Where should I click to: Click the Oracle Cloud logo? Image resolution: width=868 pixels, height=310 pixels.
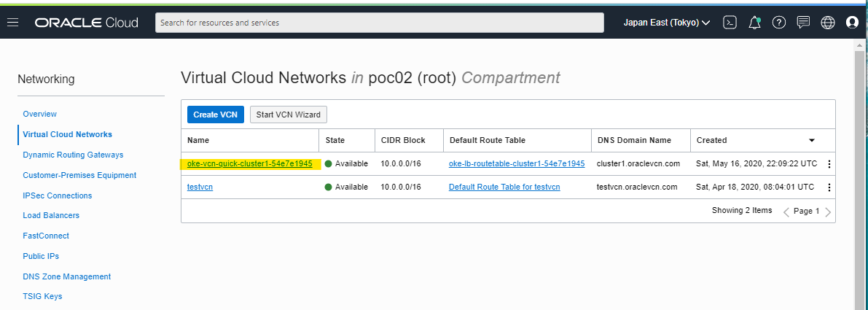[87, 23]
